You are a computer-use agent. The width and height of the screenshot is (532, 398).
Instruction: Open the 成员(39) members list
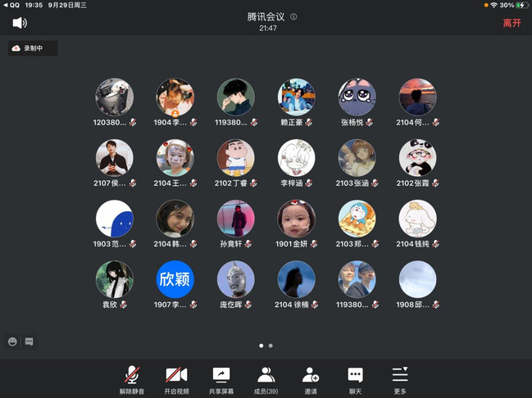[266, 378]
